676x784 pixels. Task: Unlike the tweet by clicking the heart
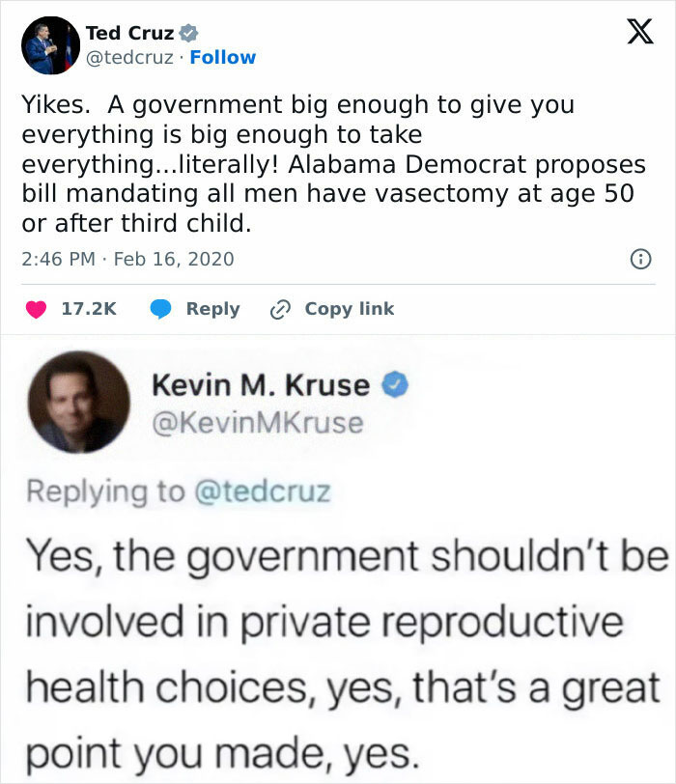click(x=35, y=308)
